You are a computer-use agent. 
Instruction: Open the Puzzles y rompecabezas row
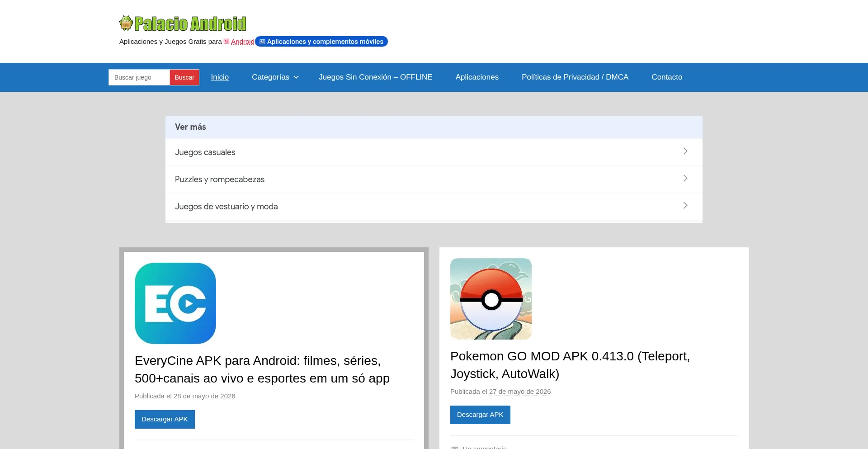[434, 180]
